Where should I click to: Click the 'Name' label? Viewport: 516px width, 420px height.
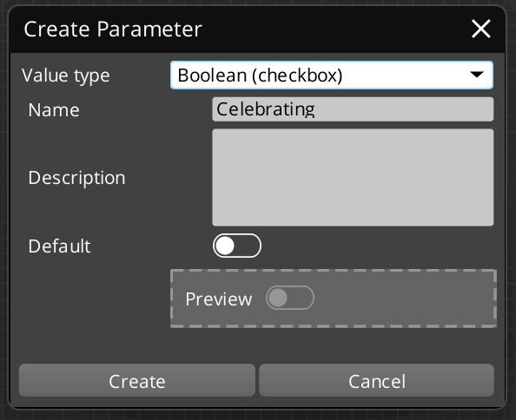click(54, 109)
